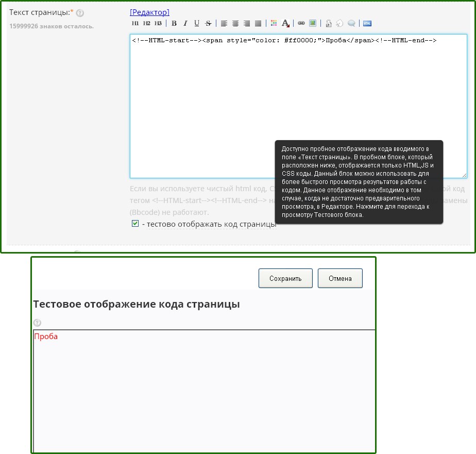Insert an image with picture icon
This screenshot has width=476, height=454.
[x=312, y=23]
